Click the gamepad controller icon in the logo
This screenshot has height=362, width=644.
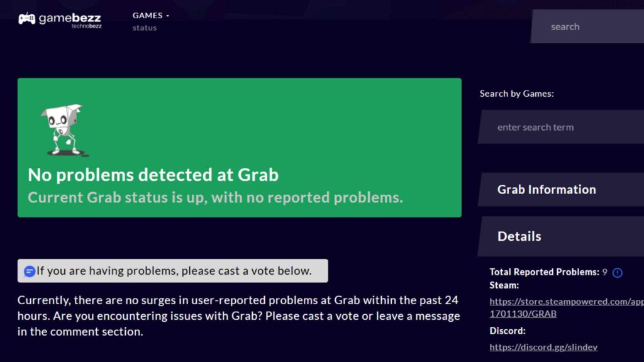coord(26,18)
